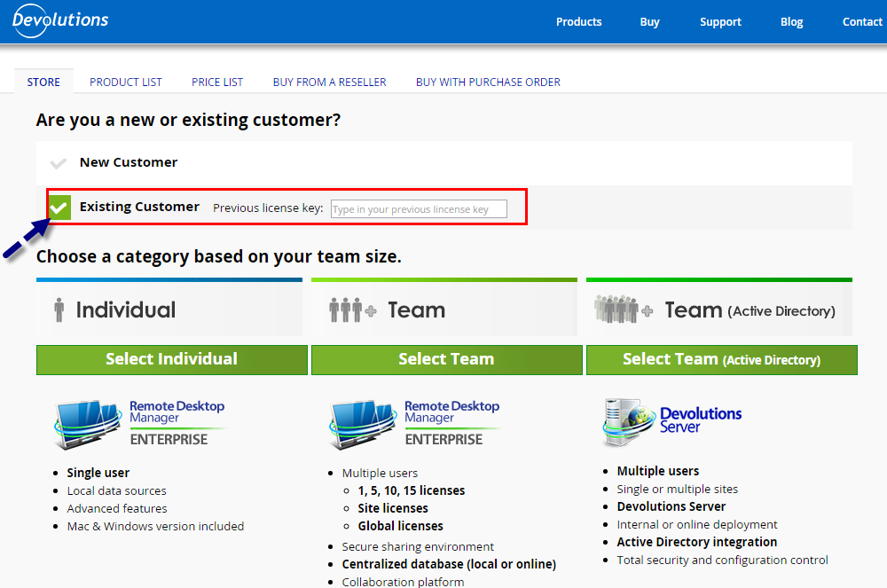Switch to the Product List tab
887x588 pixels.
(126, 82)
